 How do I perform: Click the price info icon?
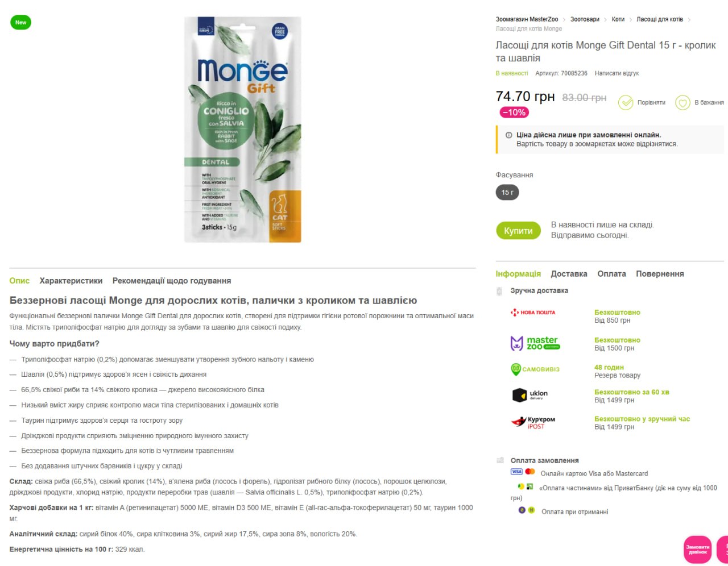509,135
